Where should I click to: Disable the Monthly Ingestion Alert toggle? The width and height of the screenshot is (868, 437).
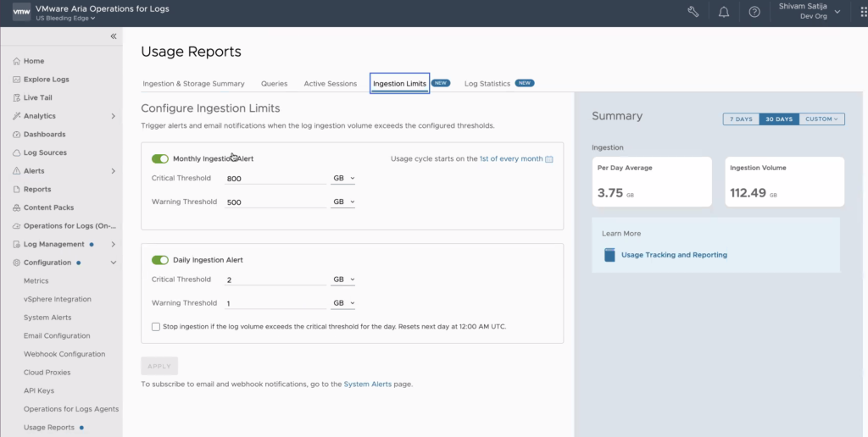tap(160, 158)
